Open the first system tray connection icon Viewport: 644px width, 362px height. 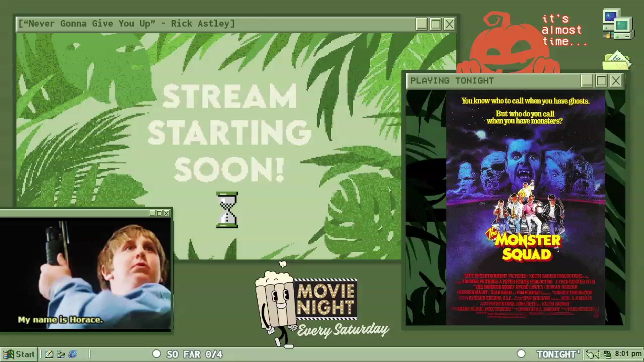point(589,354)
